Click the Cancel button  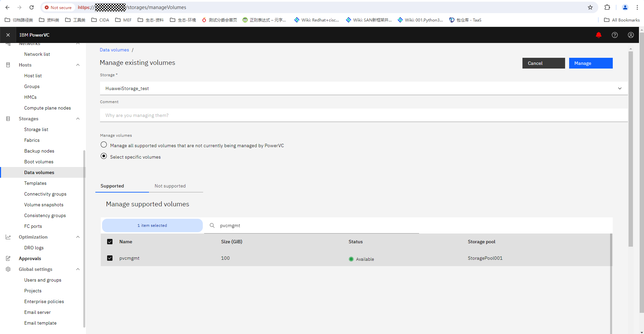tap(544, 63)
